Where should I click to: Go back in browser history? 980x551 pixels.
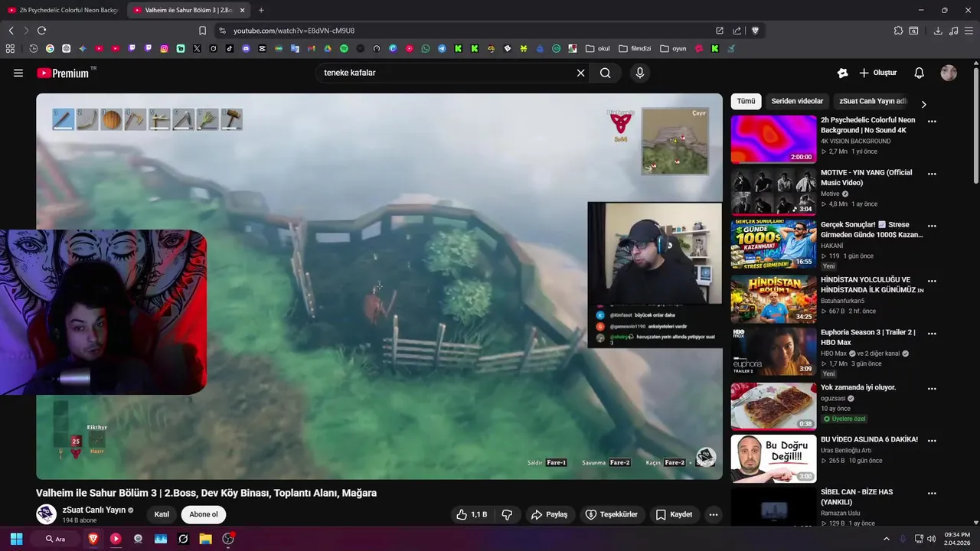click(x=11, y=31)
